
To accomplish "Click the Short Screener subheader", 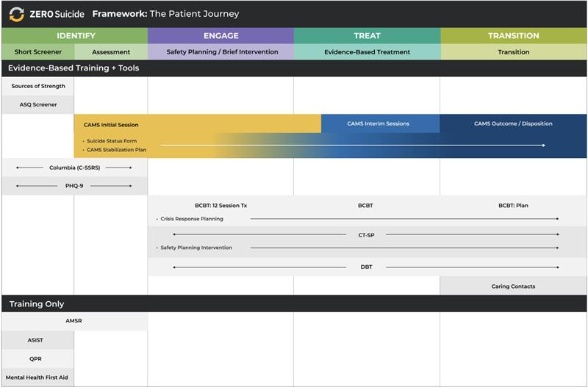I will point(38,51).
